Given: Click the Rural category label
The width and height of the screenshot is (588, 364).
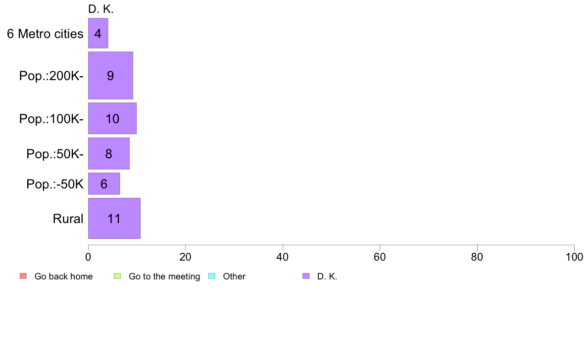Looking at the screenshot, I should (68, 219).
